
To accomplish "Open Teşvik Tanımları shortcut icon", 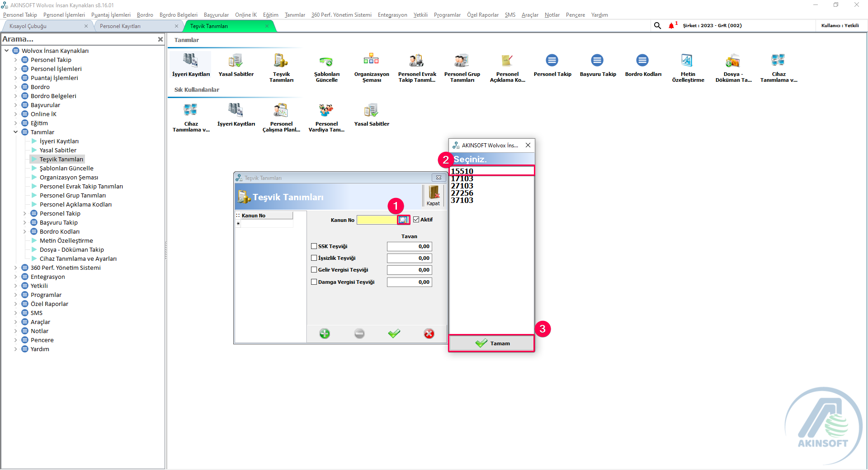I will pyautogui.click(x=281, y=67).
